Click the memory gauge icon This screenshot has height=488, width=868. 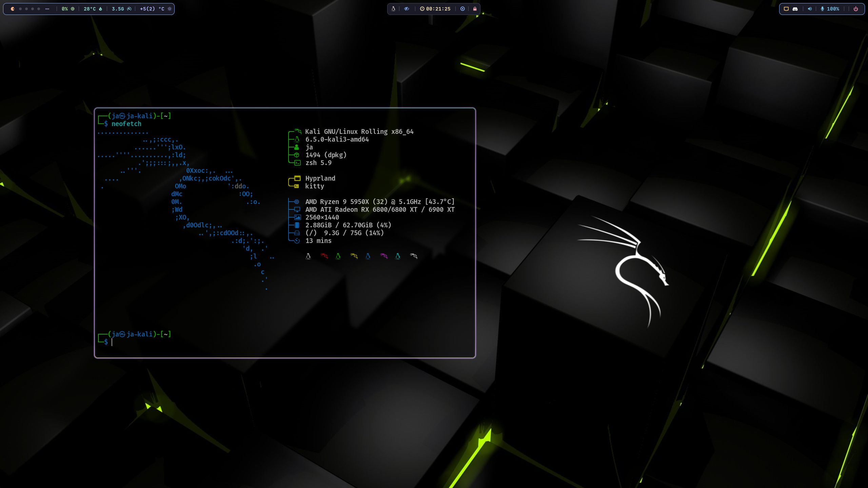pyautogui.click(x=129, y=9)
